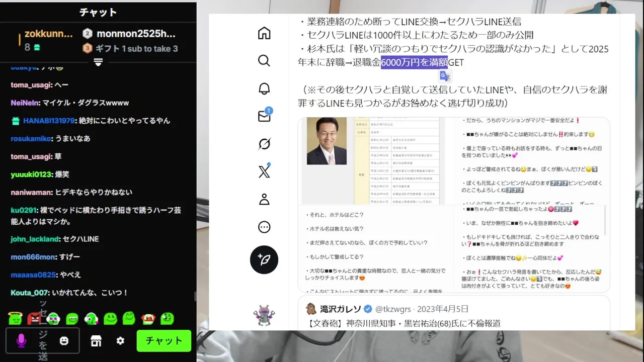
Task: Open the X profile person icon
Action: pos(264,200)
